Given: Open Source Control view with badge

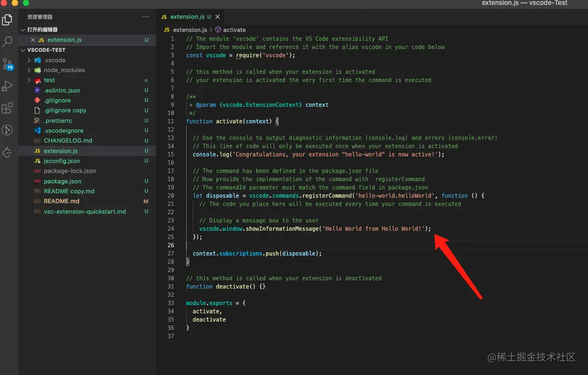Looking at the screenshot, I should coord(8,64).
